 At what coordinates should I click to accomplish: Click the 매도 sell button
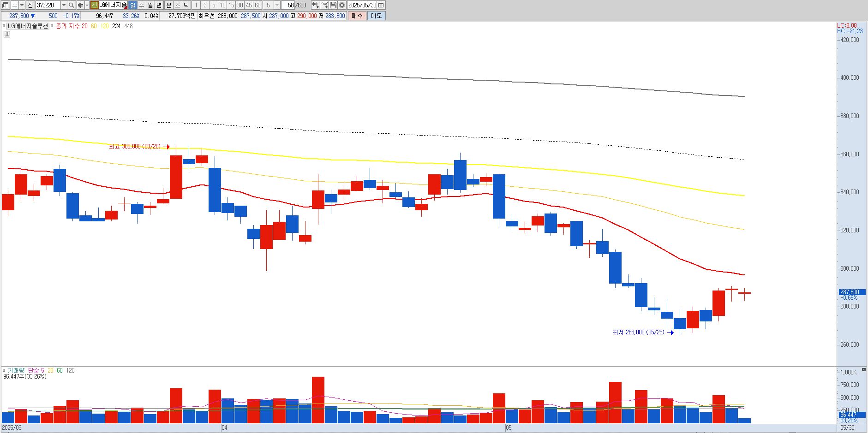pos(377,16)
